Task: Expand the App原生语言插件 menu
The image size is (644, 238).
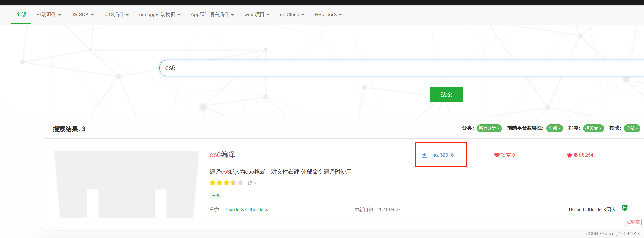Action: pyautogui.click(x=212, y=15)
